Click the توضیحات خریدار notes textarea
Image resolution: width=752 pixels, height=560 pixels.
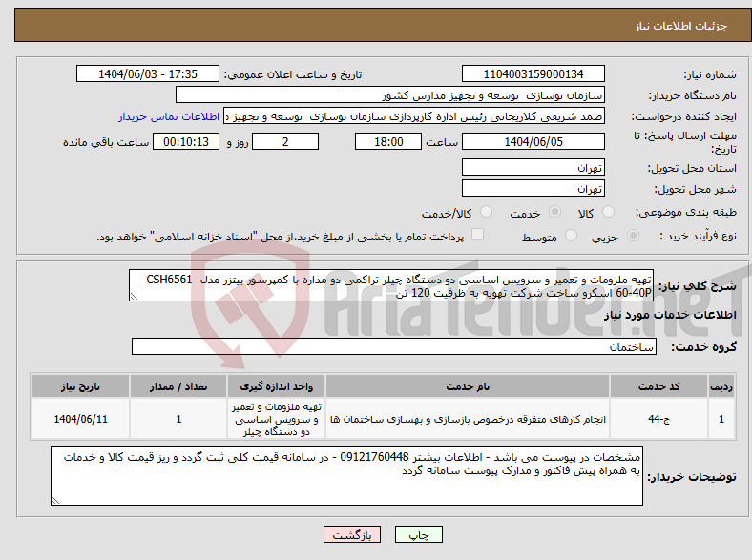(x=346, y=476)
